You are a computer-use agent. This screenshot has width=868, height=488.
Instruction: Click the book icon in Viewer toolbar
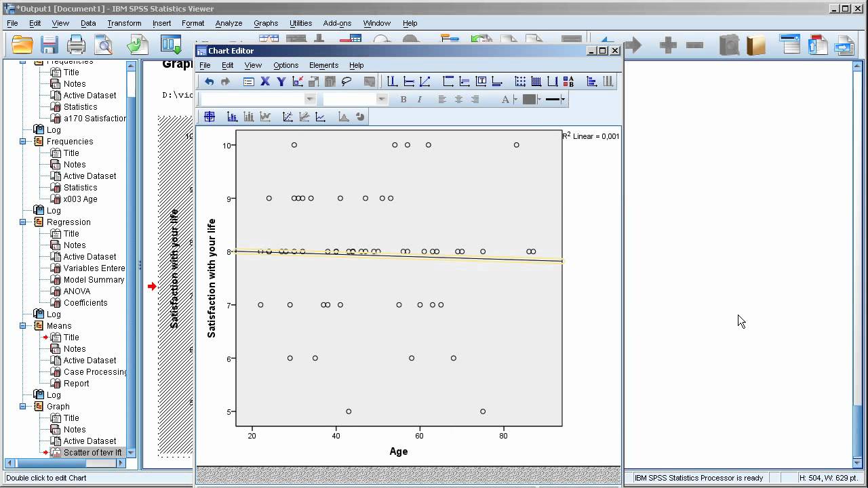(x=755, y=45)
